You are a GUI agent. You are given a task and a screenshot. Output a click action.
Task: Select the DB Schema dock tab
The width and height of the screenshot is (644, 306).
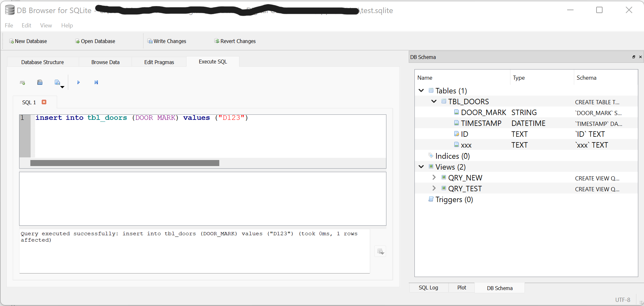pos(500,288)
